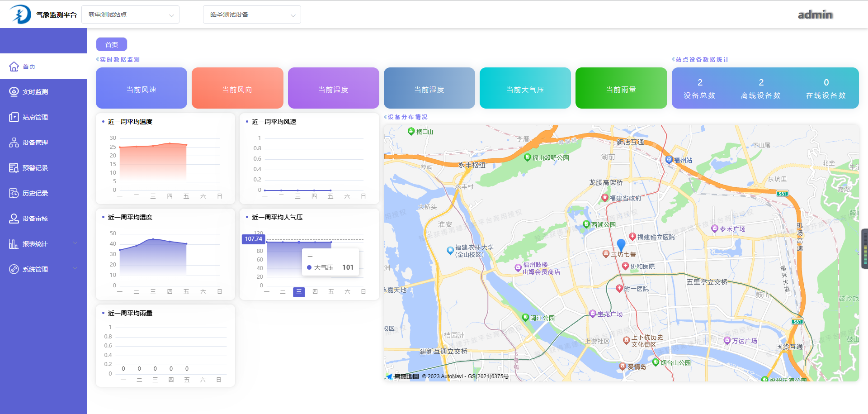Screen dimensions: 868x414
Task: Click the 预警记录 sidebar icon
Action: [x=14, y=168]
